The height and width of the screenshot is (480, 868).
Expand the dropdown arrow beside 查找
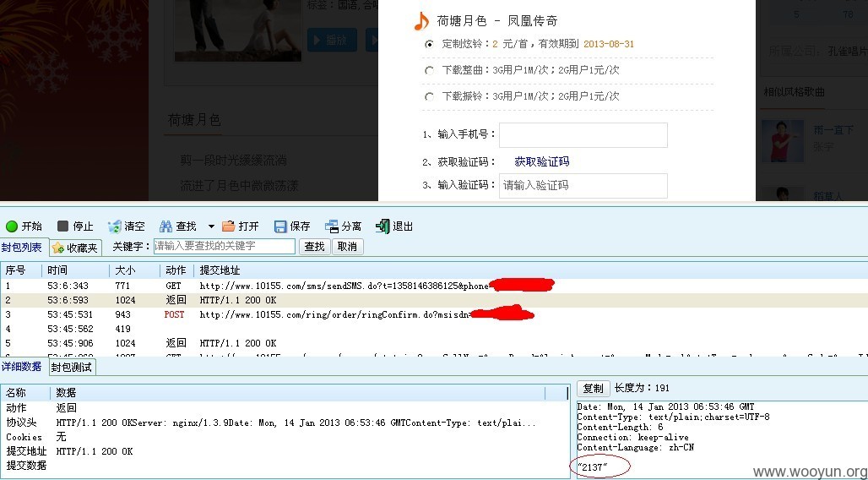[211, 226]
